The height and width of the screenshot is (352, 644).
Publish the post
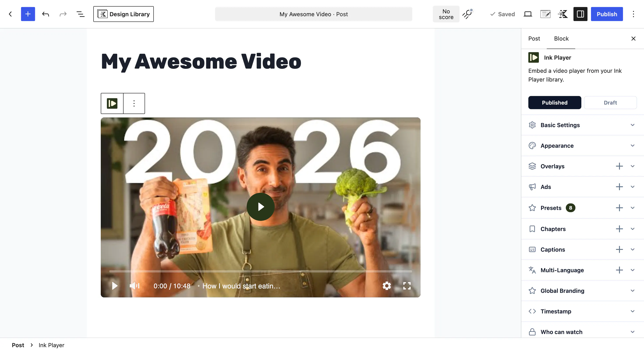(x=607, y=14)
